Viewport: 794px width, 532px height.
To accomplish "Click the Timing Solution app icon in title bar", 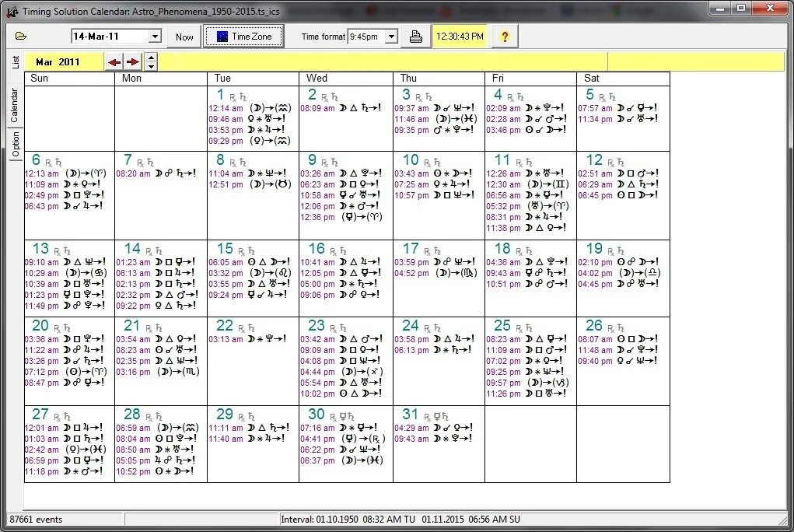I will (12, 11).
